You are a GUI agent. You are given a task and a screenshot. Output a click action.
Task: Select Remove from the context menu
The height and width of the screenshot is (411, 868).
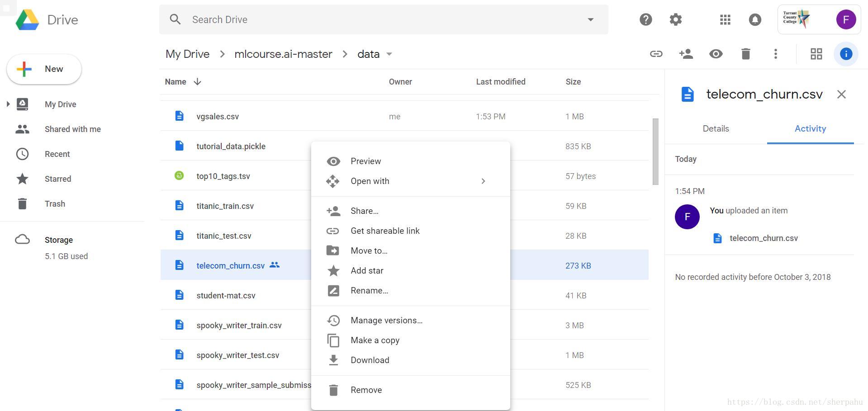point(410,390)
